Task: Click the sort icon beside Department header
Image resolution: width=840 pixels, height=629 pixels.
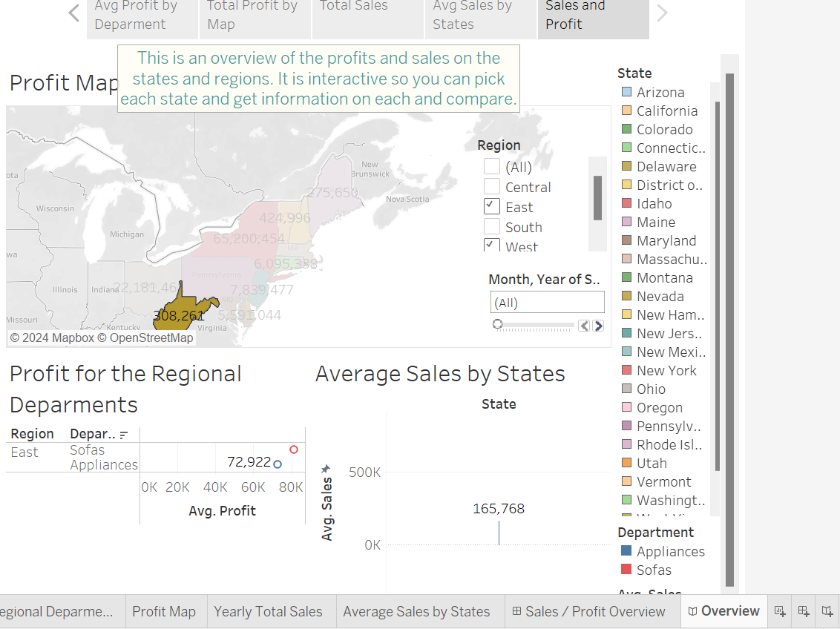Action: click(123, 435)
